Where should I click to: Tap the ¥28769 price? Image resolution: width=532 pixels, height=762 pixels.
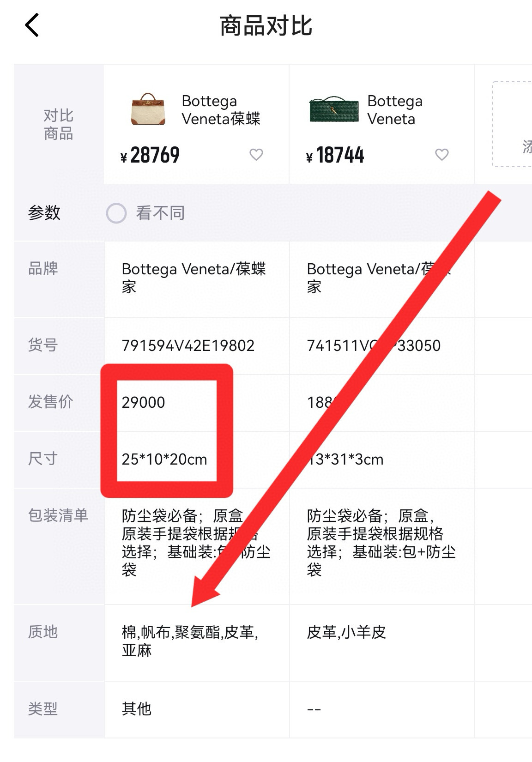[x=150, y=155]
